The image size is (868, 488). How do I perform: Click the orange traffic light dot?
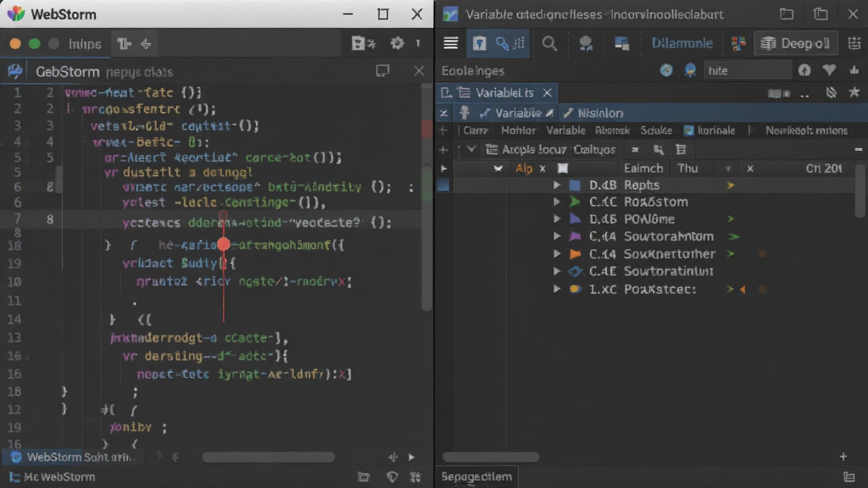(x=15, y=44)
